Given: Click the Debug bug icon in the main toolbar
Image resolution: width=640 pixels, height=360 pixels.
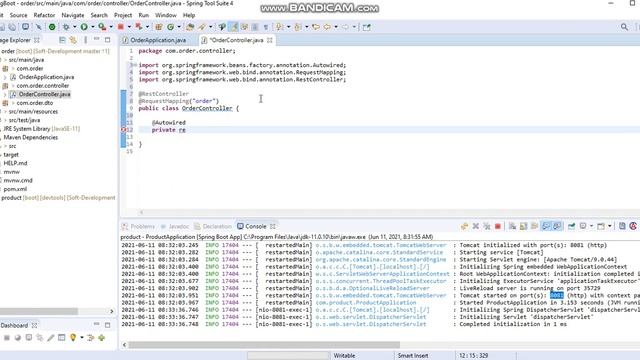Looking at the screenshot, I should pyautogui.click(x=66, y=27).
